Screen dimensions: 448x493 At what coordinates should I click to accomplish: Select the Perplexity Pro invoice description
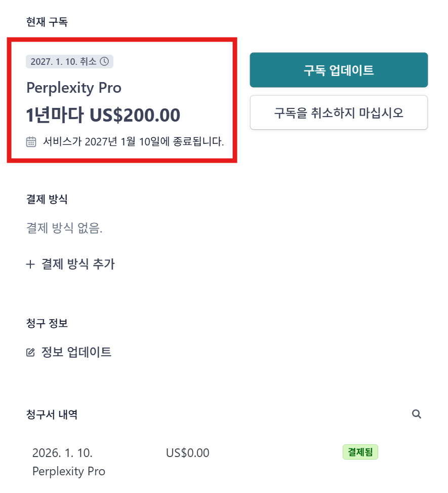[69, 471]
